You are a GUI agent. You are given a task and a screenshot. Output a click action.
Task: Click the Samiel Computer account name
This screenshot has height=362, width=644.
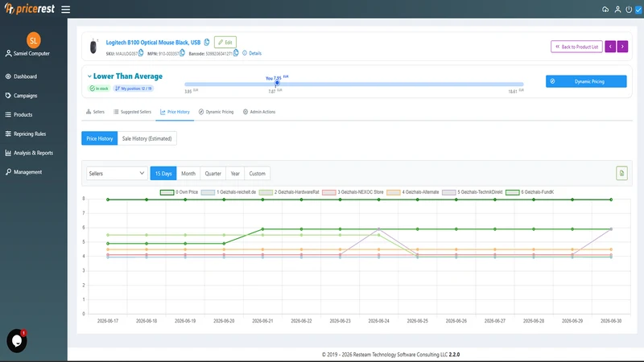pos(31,53)
